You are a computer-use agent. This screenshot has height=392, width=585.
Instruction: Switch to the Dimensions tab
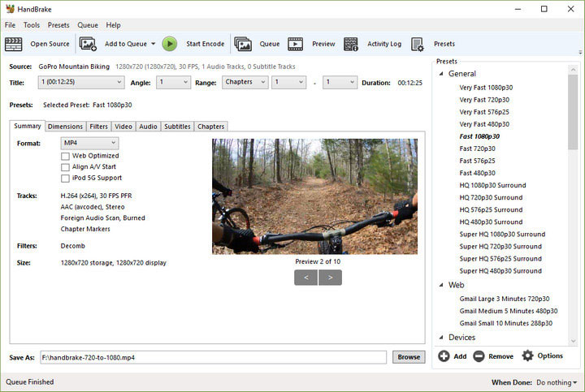click(x=65, y=127)
